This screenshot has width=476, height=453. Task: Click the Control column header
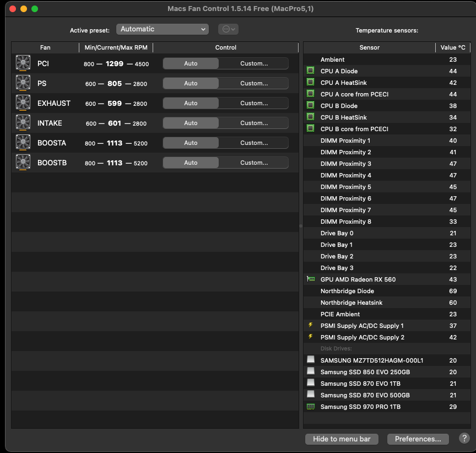tap(225, 47)
